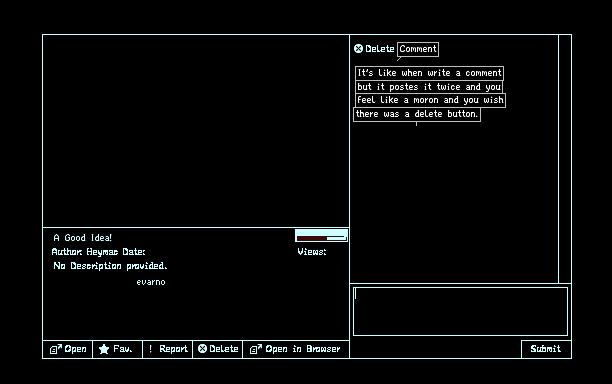612x384 pixels.
Task: Click the vote bar above Views
Action: [x=321, y=236]
